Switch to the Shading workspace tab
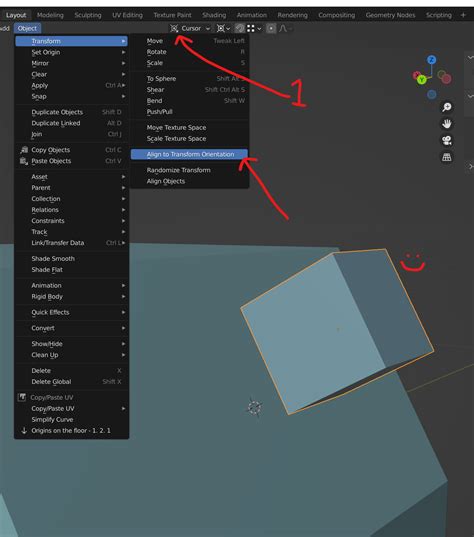This screenshot has height=537, width=474. [214, 15]
